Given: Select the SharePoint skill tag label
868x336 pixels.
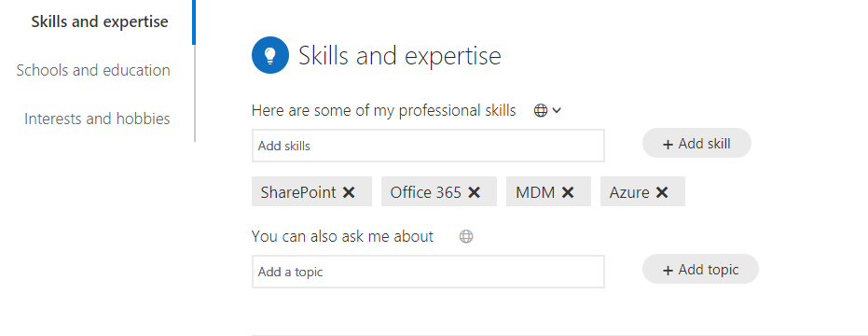Looking at the screenshot, I should pyautogui.click(x=298, y=192).
